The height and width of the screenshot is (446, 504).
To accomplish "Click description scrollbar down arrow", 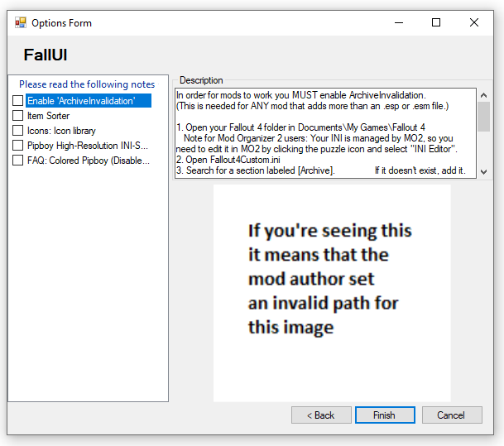I will [x=483, y=172].
